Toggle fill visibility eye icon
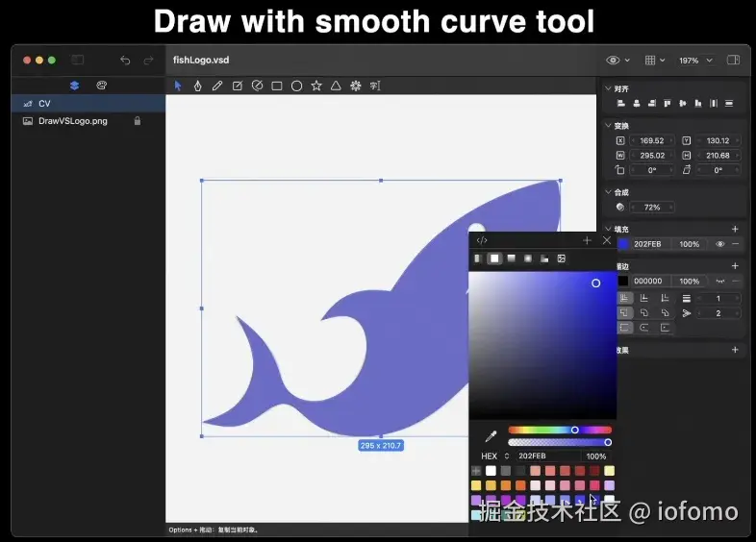 719,244
